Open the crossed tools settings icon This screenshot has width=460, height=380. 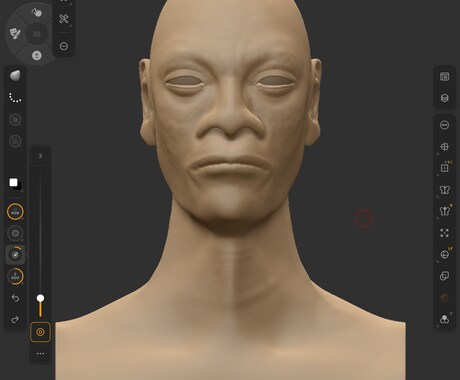click(x=64, y=18)
